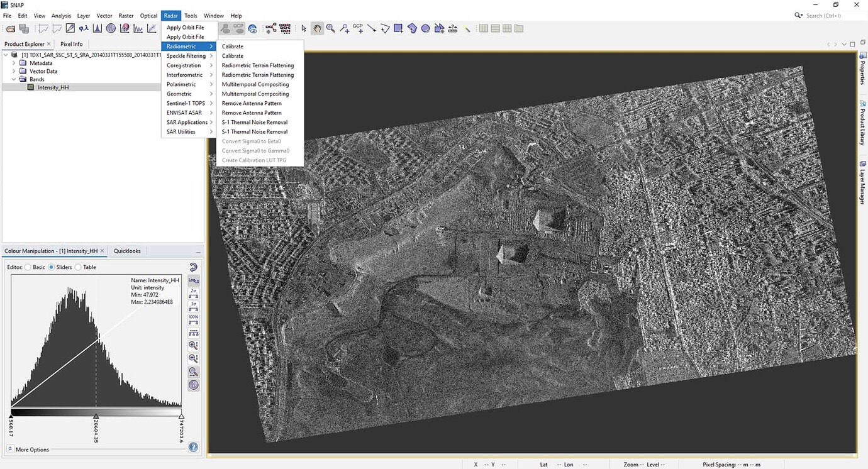The image size is (868, 469).
Task: Open the Speckle Filtering submenu
Action: [186, 56]
